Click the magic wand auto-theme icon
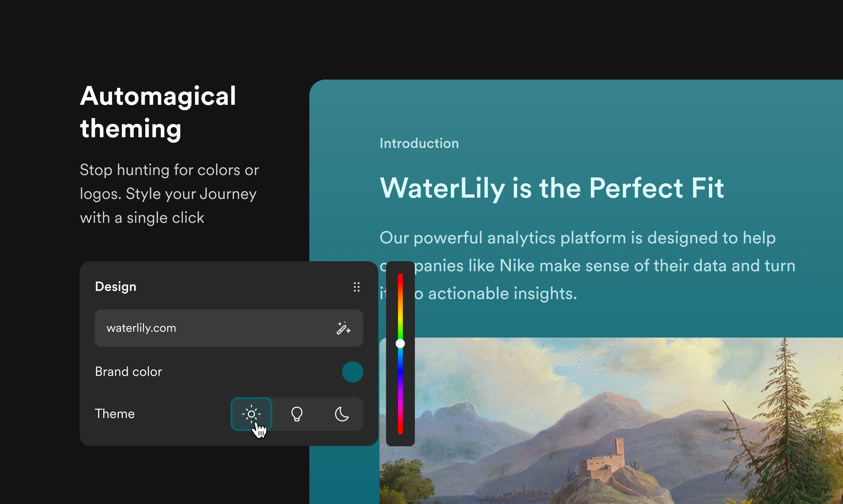843x504 pixels. [x=343, y=328]
